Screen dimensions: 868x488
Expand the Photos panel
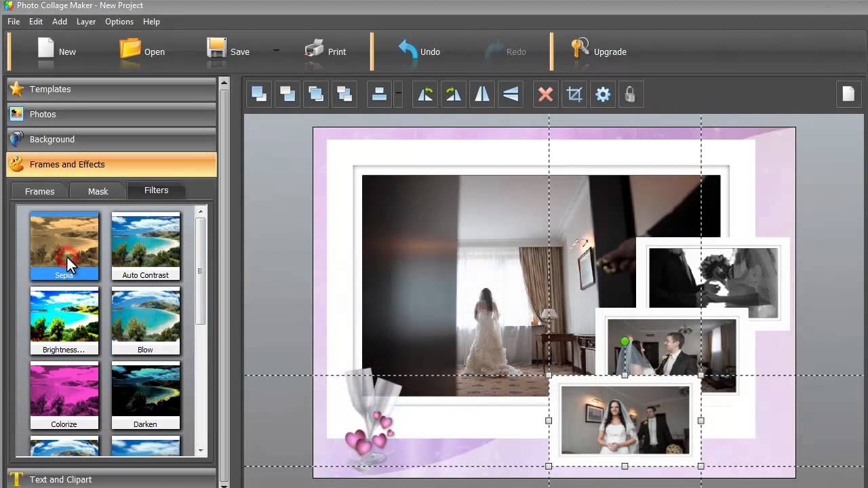[111, 115]
